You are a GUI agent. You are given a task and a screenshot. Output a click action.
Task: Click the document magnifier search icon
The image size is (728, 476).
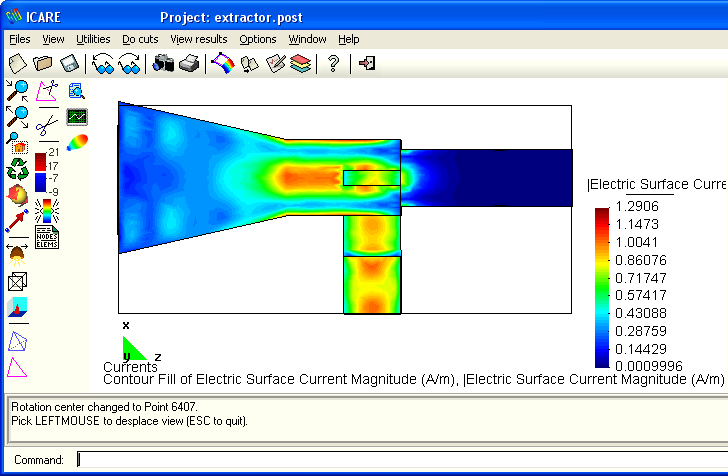click(77, 91)
